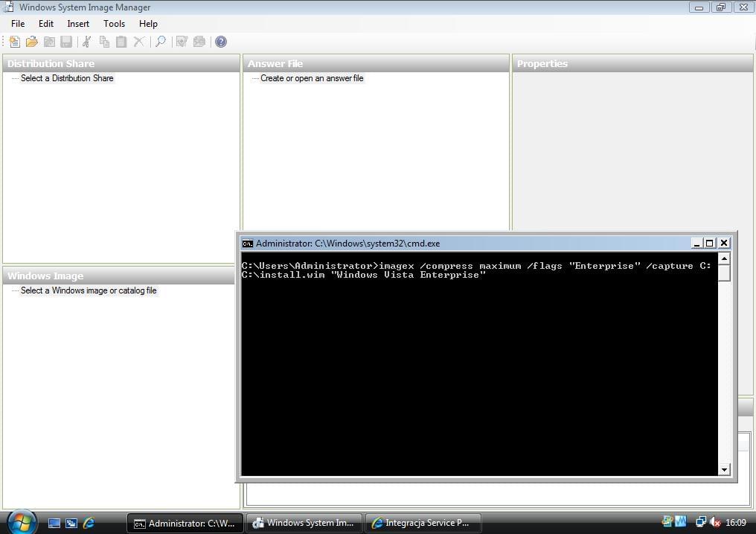Open the Tools menu

click(x=114, y=24)
